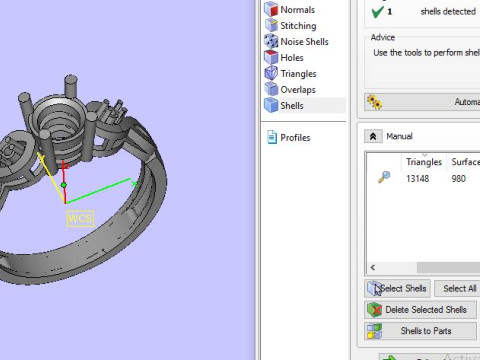Open the Noise Shells category
The height and width of the screenshot is (360, 480).
[304, 42]
